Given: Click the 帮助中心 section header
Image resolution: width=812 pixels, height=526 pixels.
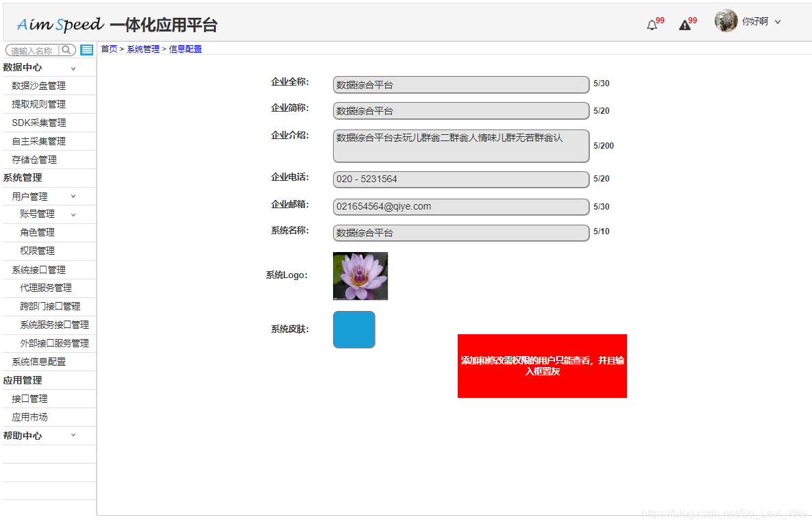Looking at the screenshot, I should [x=22, y=436].
